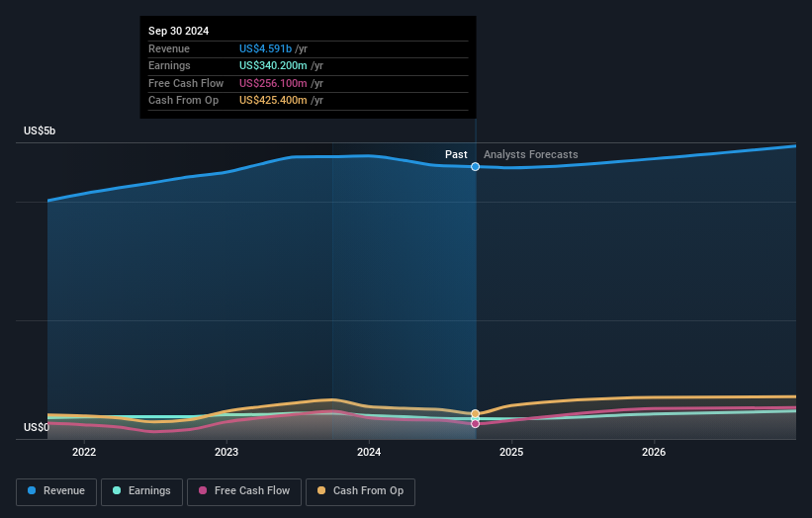Toggle the Earnings legend button
The height and width of the screenshot is (518, 812).
click(141, 491)
